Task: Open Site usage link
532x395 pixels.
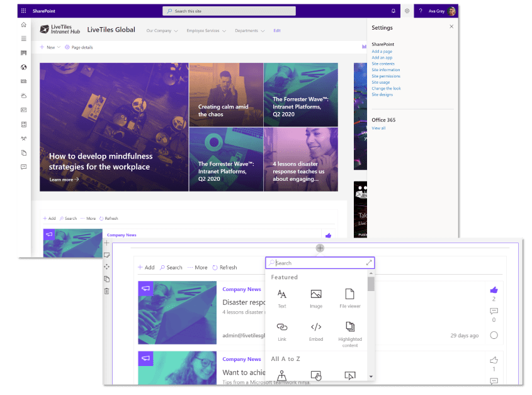Action: point(381,82)
